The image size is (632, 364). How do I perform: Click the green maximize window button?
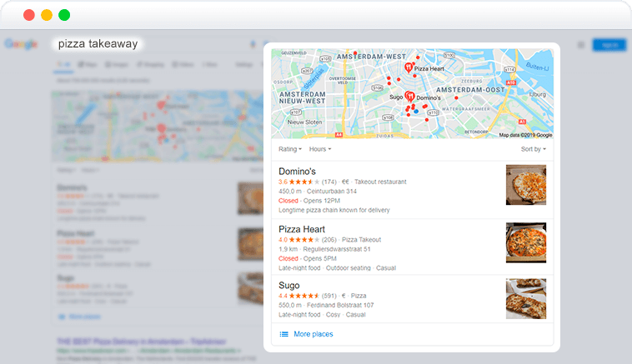click(x=64, y=15)
